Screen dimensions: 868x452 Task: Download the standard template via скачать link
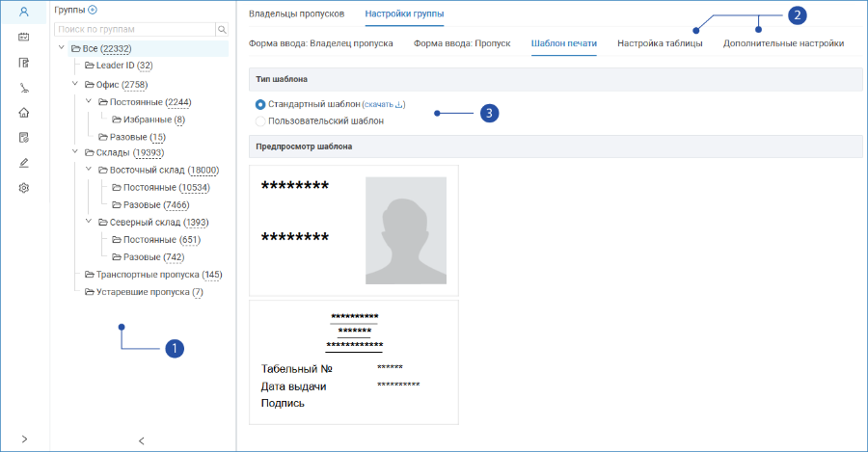pos(383,104)
